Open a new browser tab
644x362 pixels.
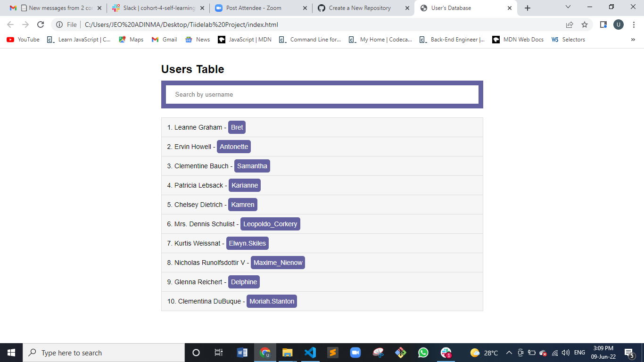(527, 8)
